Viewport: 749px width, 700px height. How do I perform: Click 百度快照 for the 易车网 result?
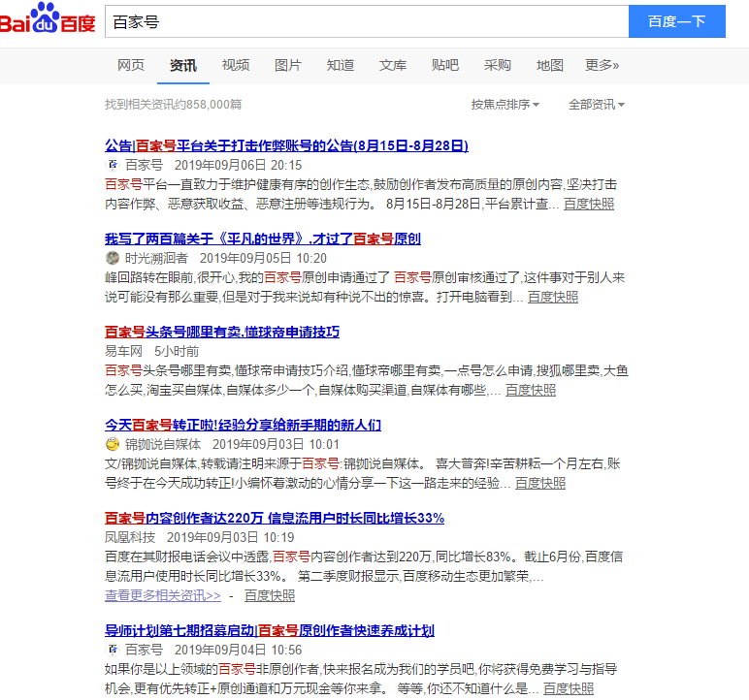[531, 391]
